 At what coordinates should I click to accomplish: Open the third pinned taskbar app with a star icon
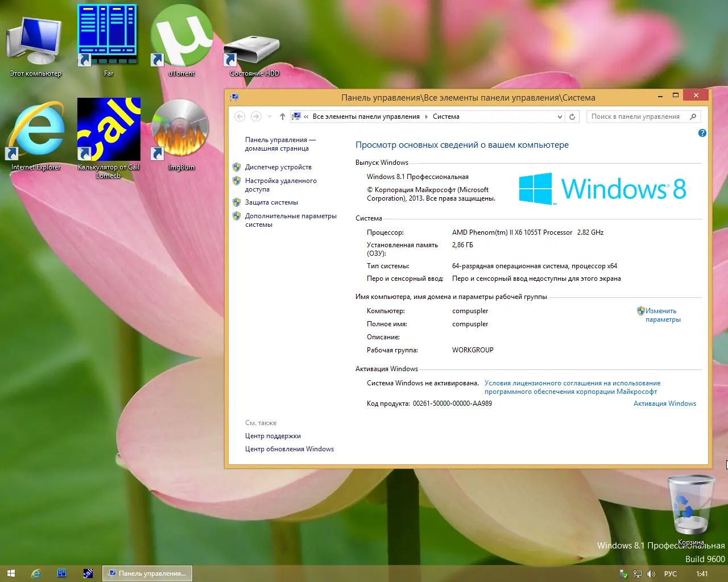point(88,573)
